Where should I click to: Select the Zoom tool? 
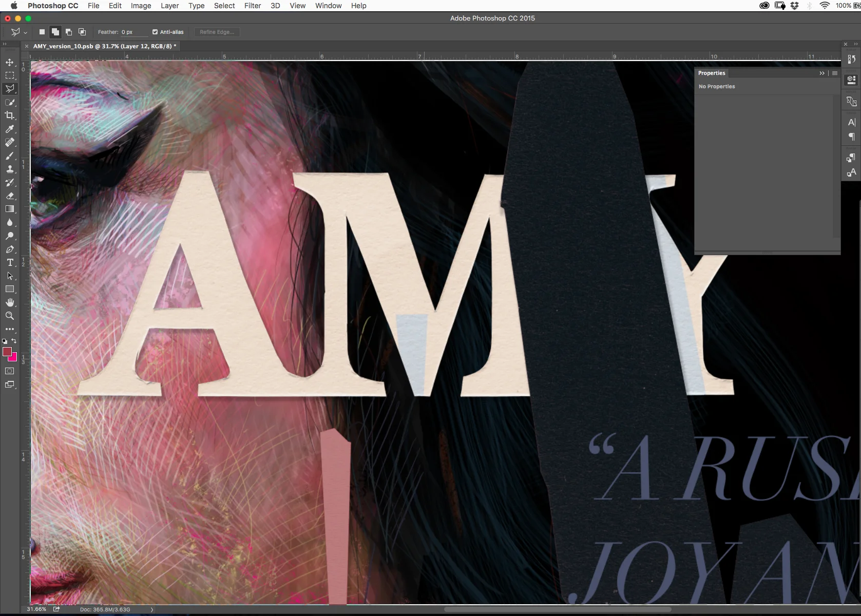10,316
